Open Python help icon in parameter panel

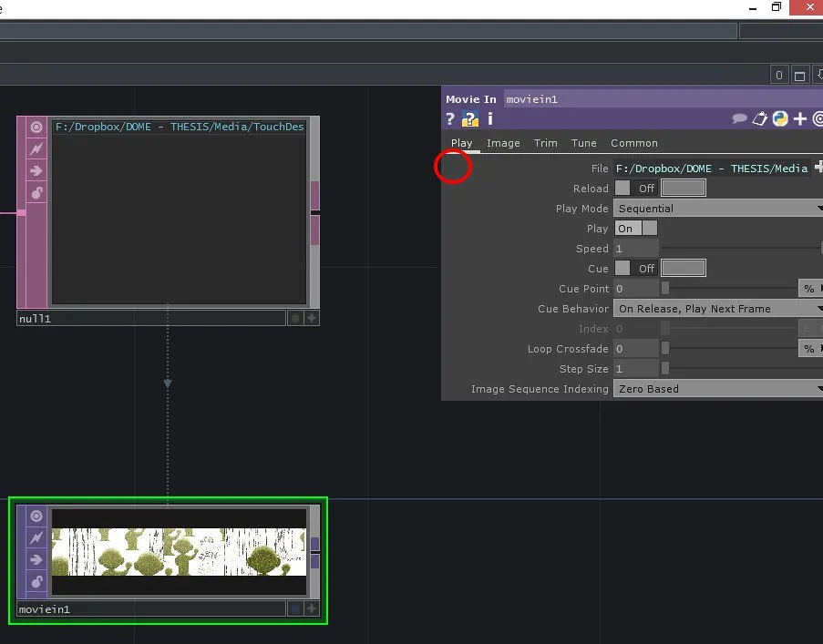(x=470, y=118)
